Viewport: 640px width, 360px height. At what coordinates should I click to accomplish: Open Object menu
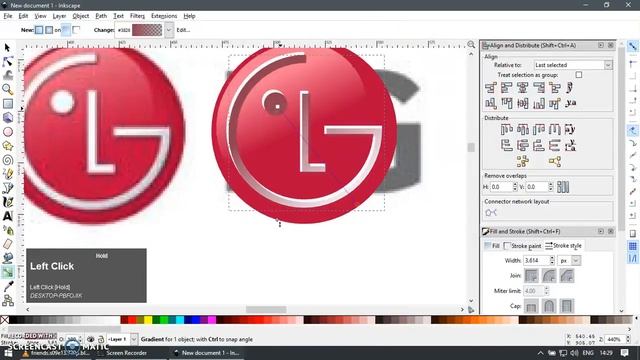point(80,16)
